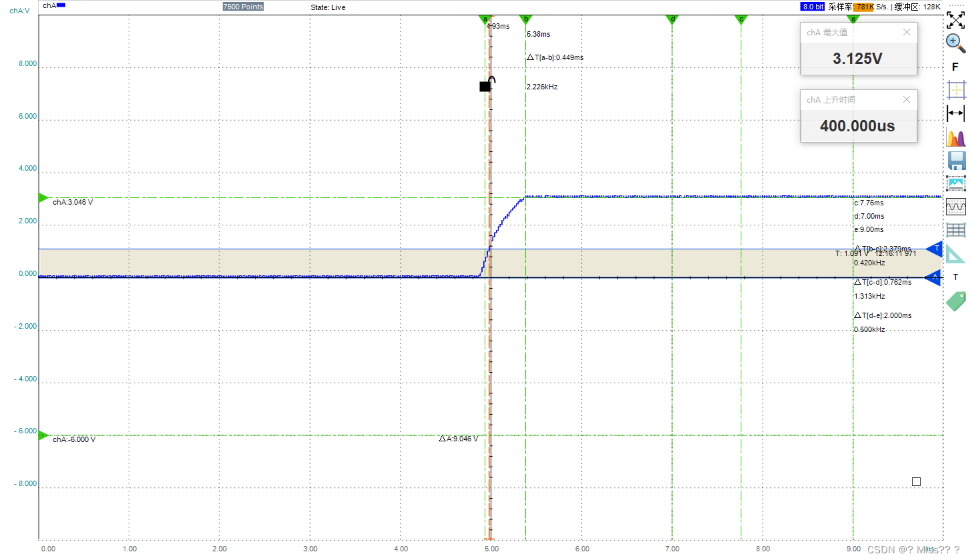Click the 0.500kHz frequency readout
970x560 pixels.
869,329
